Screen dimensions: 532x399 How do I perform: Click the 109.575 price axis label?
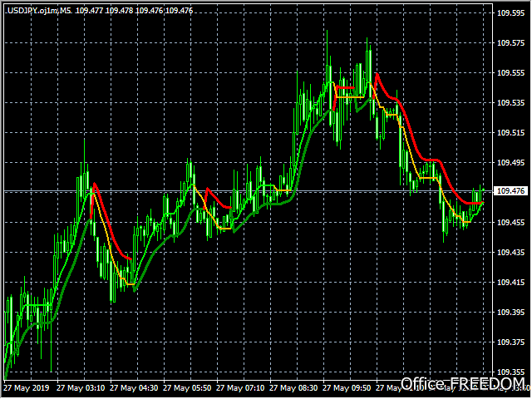pyautogui.click(x=510, y=43)
